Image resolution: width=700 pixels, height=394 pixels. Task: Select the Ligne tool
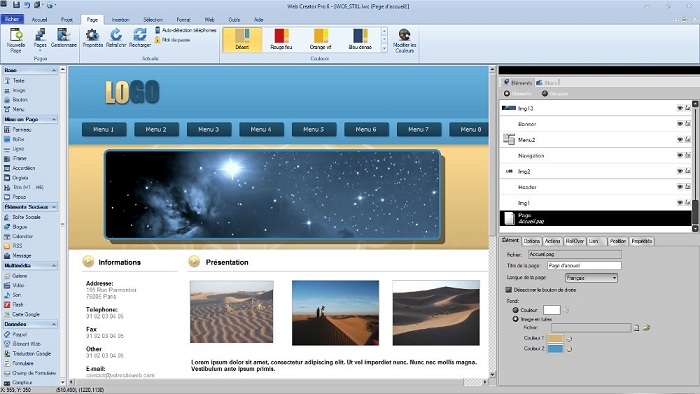click(14, 149)
